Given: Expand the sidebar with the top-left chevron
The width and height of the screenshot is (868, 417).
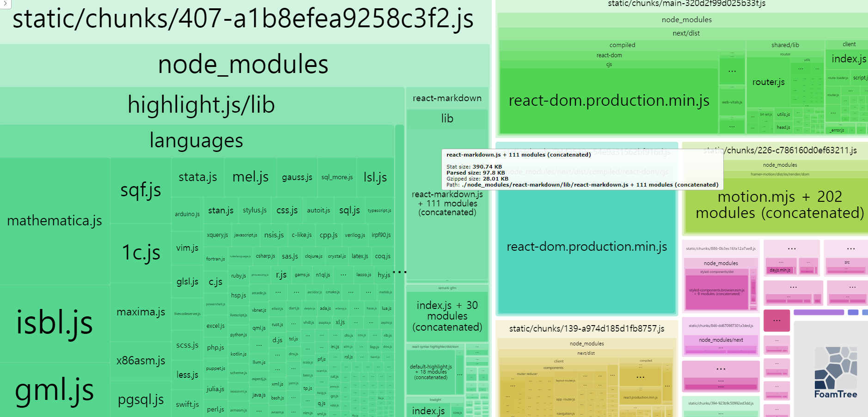Looking at the screenshot, I should [5, 4].
